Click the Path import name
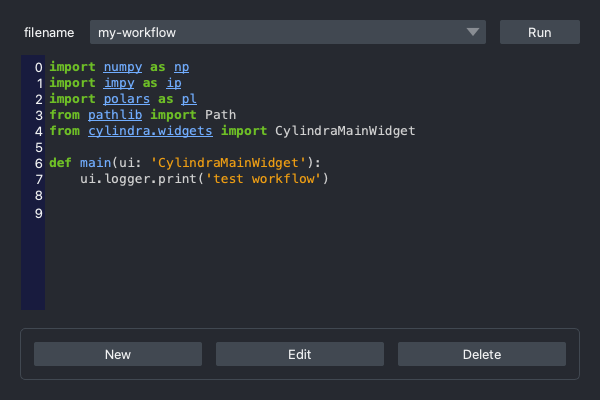The width and height of the screenshot is (600, 400). pyautogui.click(x=220, y=115)
